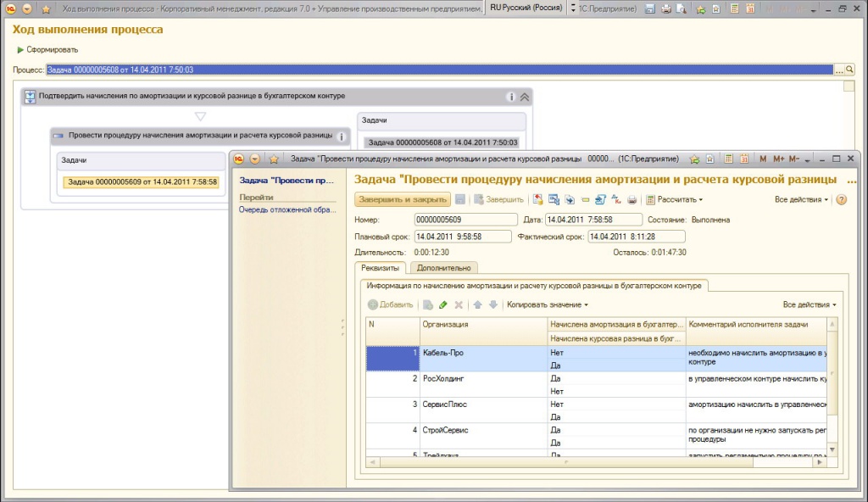
Task: Click the magnifier icon next to the Процесс field
Action: click(849, 70)
